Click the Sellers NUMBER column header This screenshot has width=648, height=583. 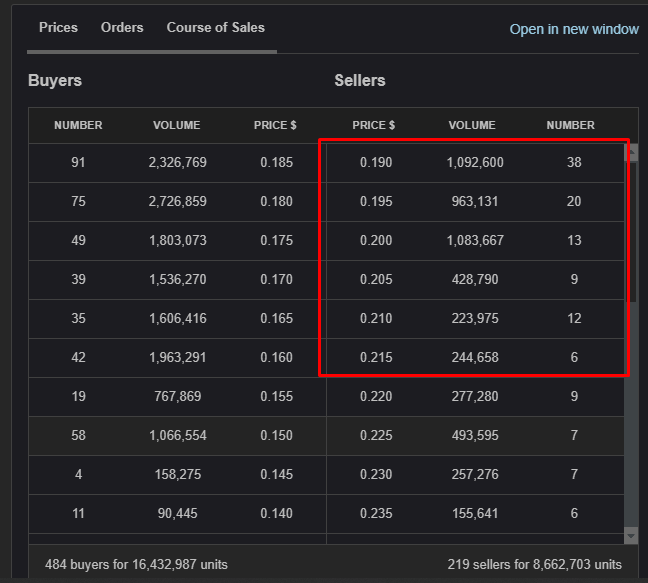pyautogui.click(x=570, y=125)
